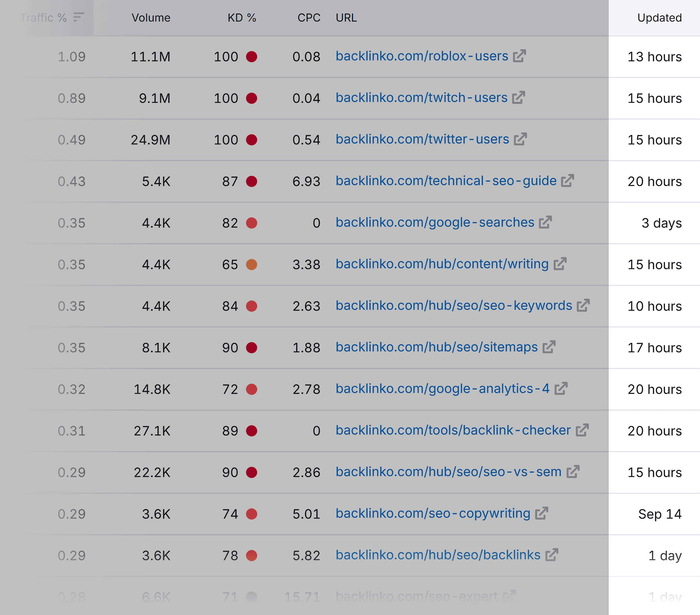Select traffic value 0.32
This screenshot has width=700, height=615.
coord(72,389)
